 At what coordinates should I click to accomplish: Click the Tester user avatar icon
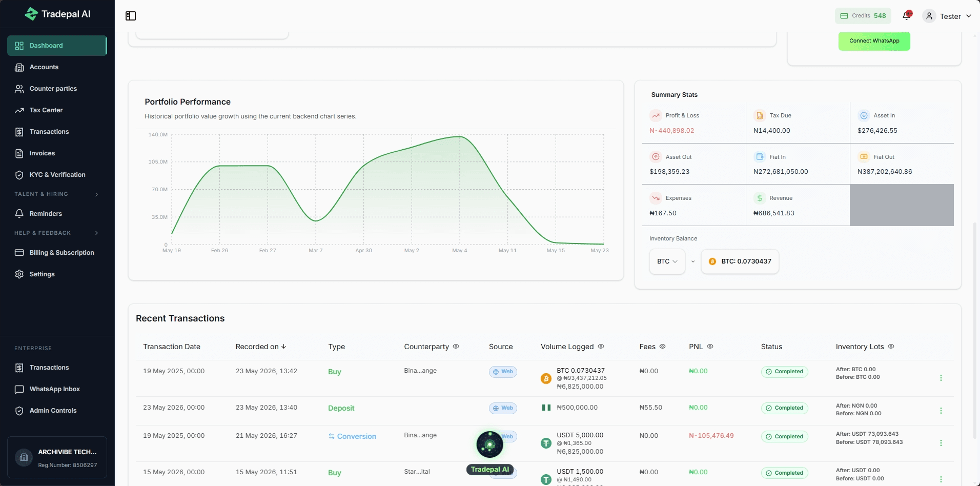coord(929,16)
